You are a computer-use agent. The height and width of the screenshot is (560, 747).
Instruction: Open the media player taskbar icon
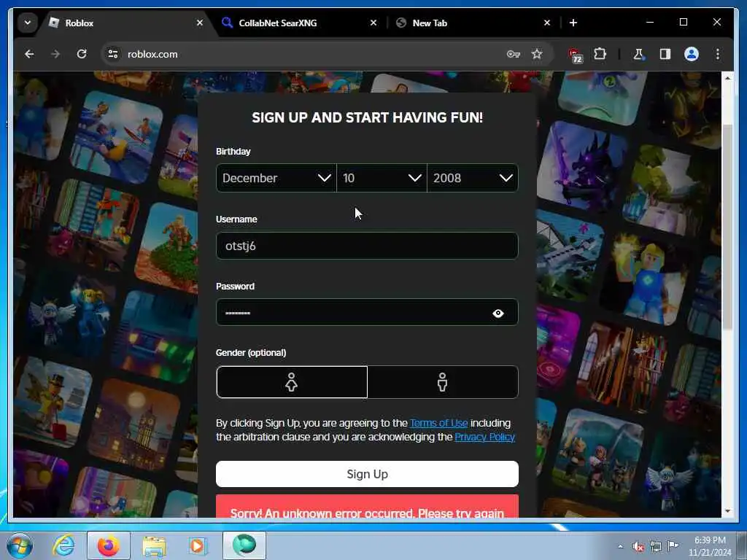point(197,545)
